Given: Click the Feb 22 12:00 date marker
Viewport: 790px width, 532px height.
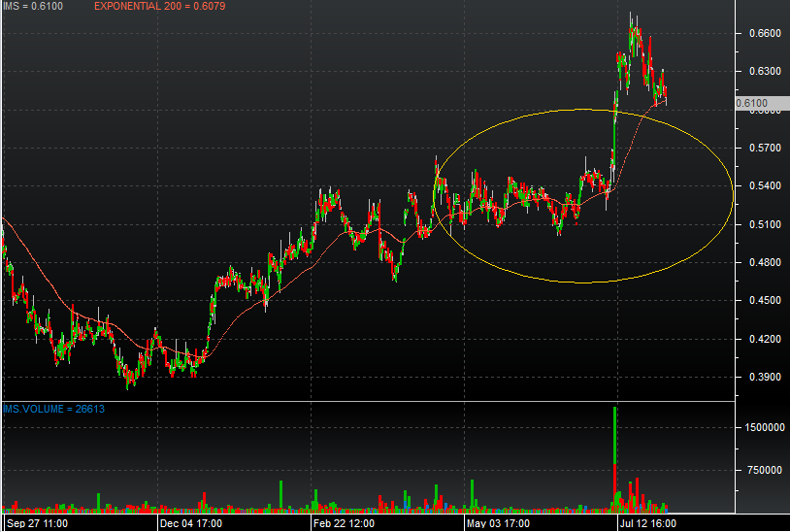Looking at the screenshot, I should click(x=344, y=523).
